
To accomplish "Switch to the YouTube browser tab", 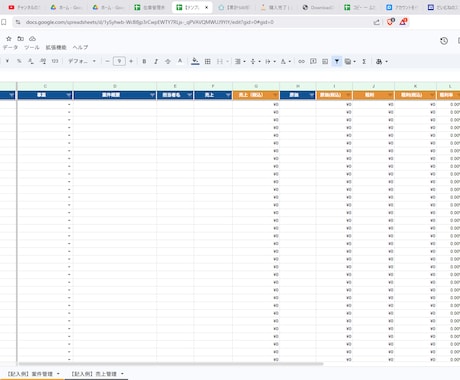I will coord(24,7).
